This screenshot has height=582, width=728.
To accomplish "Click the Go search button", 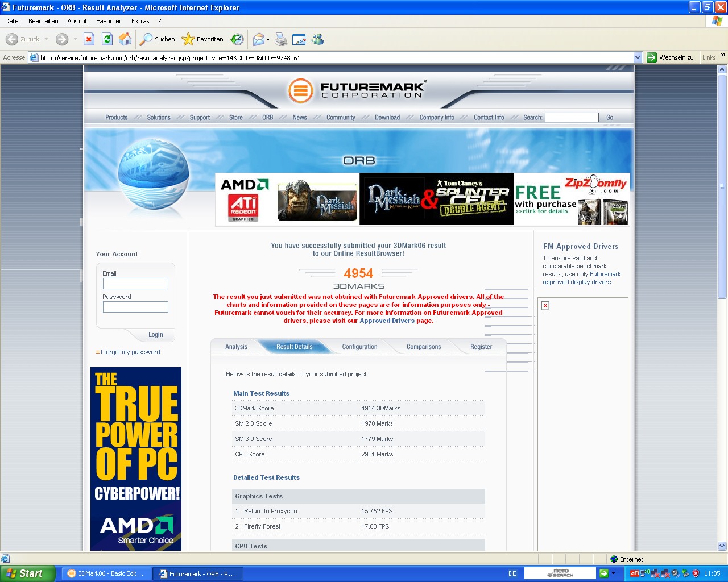I will tap(610, 118).
